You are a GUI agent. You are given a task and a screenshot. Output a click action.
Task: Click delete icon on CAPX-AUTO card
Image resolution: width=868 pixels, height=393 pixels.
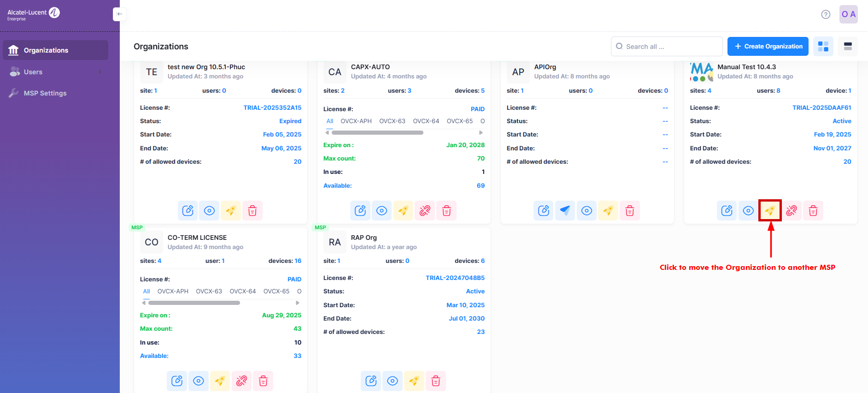click(x=446, y=211)
